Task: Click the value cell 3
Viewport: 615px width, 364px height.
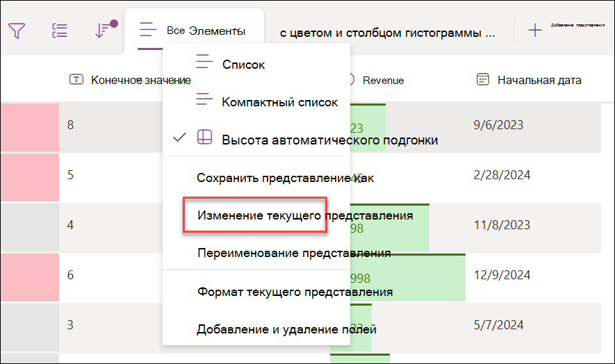Action: (x=70, y=325)
